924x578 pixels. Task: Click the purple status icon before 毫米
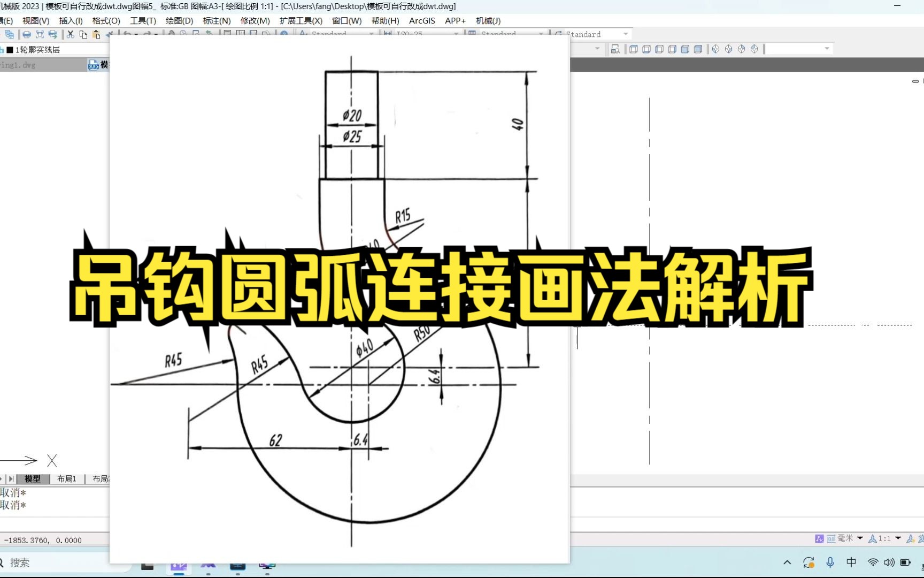[x=819, y=538]
